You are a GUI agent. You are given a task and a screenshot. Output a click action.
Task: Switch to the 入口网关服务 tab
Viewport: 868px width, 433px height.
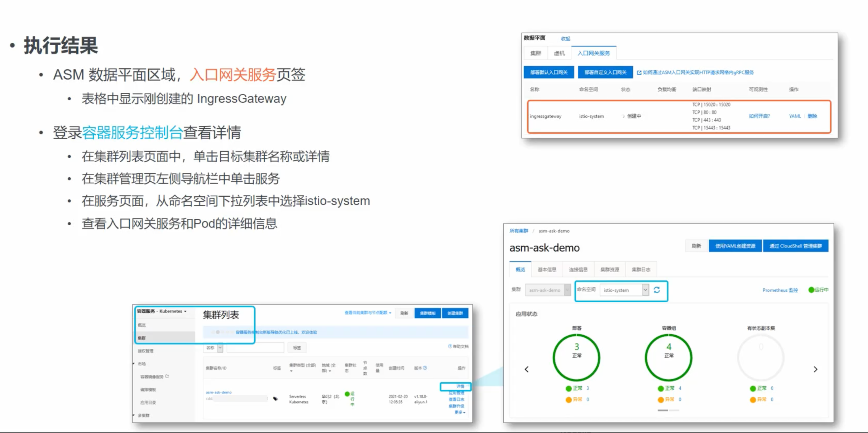(x=594, y=53)
